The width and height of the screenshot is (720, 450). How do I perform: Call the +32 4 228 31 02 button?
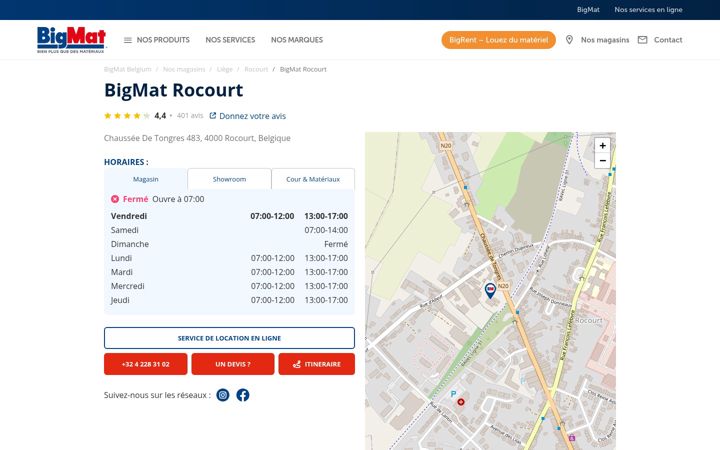click(146, 364)
